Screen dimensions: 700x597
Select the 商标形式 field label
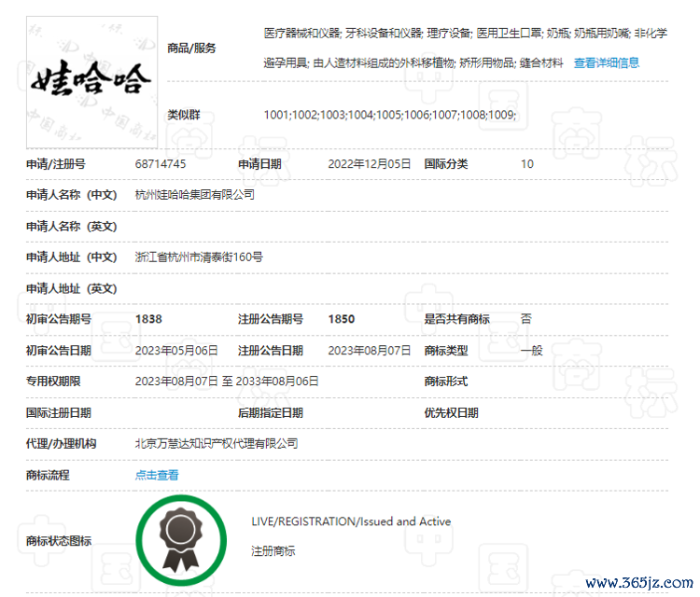click(x=446, y=381)
